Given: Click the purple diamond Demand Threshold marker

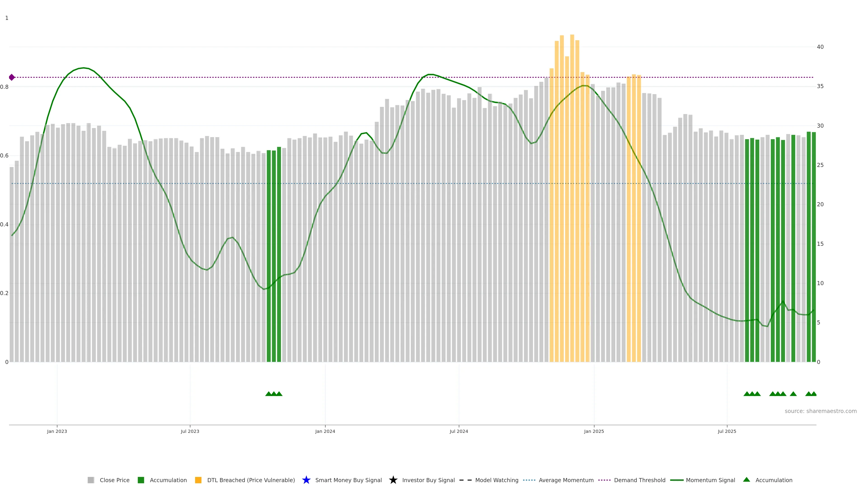Looking at the screenshot, I should coord(12,77).
